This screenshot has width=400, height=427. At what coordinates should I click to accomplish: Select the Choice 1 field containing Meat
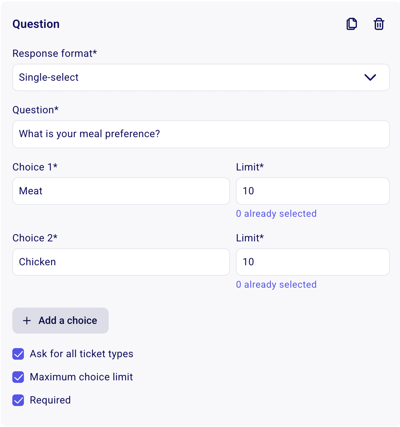tap(121, 191)
